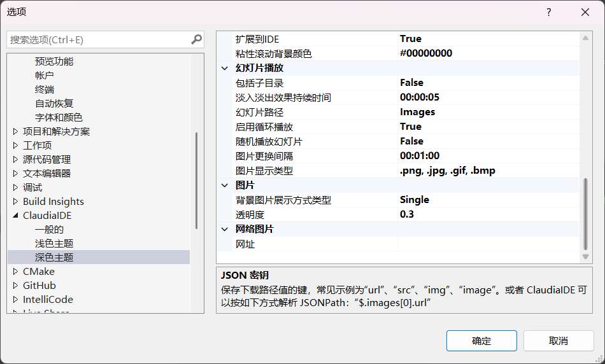
Task: Expand the GitHub node
Action: (x=15, y=285)
